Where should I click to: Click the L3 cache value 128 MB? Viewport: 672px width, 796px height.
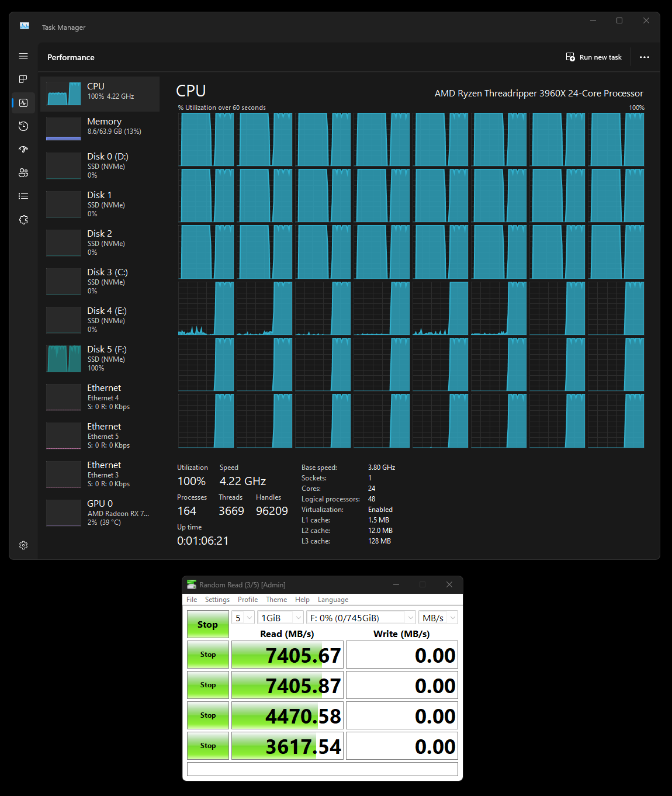(379, 541)
